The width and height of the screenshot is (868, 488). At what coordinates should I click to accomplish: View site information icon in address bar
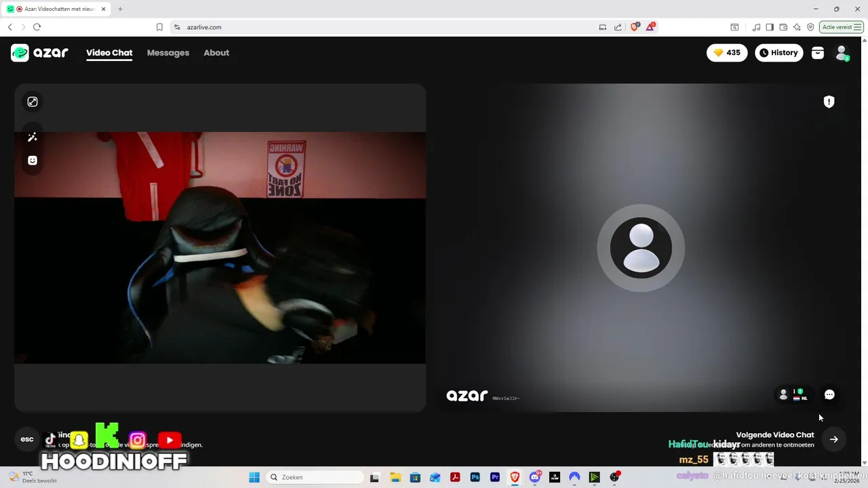(x=177, y=27)
